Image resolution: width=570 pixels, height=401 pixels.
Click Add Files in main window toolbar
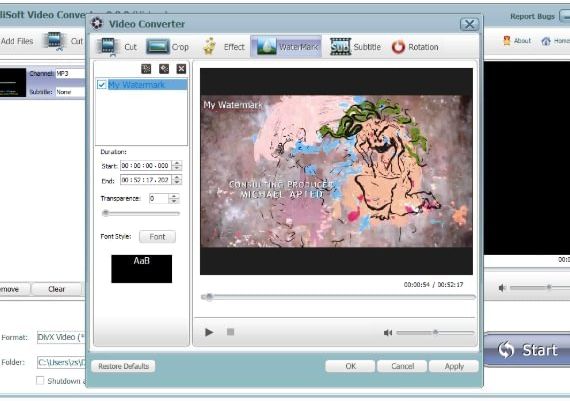[17, 41]
